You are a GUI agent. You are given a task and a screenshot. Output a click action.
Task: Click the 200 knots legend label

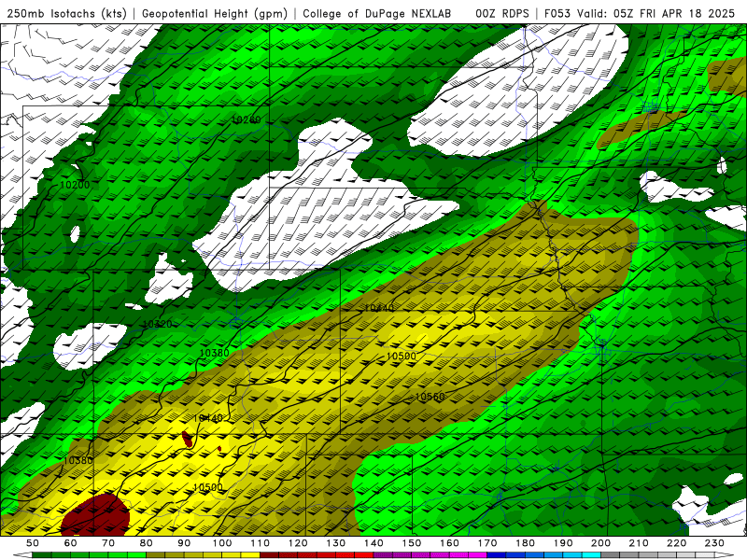(x=600, y=543)
